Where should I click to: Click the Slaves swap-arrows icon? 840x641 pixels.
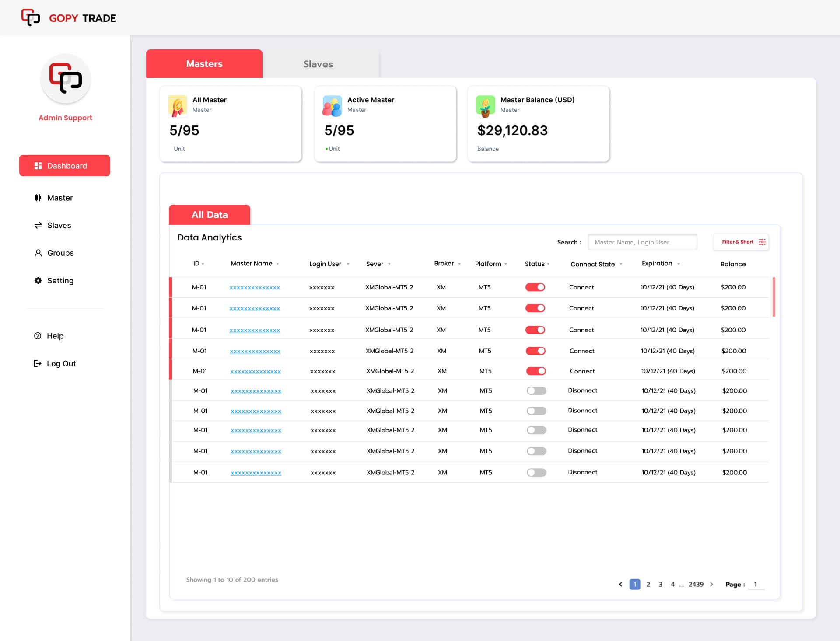pos(38,225)
